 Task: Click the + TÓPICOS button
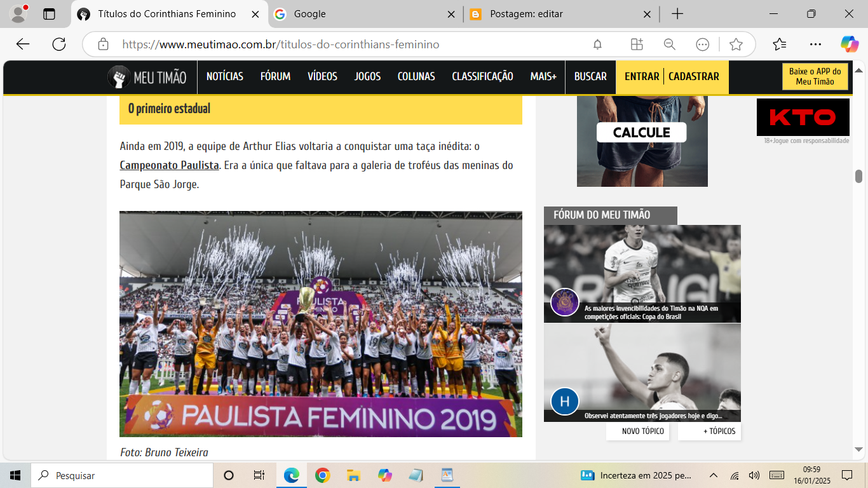(x=709, y=431)
